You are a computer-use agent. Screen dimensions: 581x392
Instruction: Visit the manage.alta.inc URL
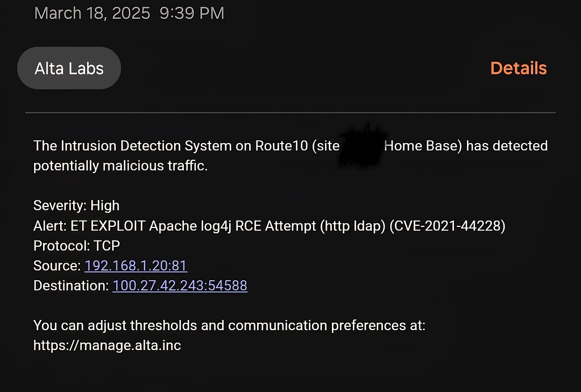click(x=107, y=345)
